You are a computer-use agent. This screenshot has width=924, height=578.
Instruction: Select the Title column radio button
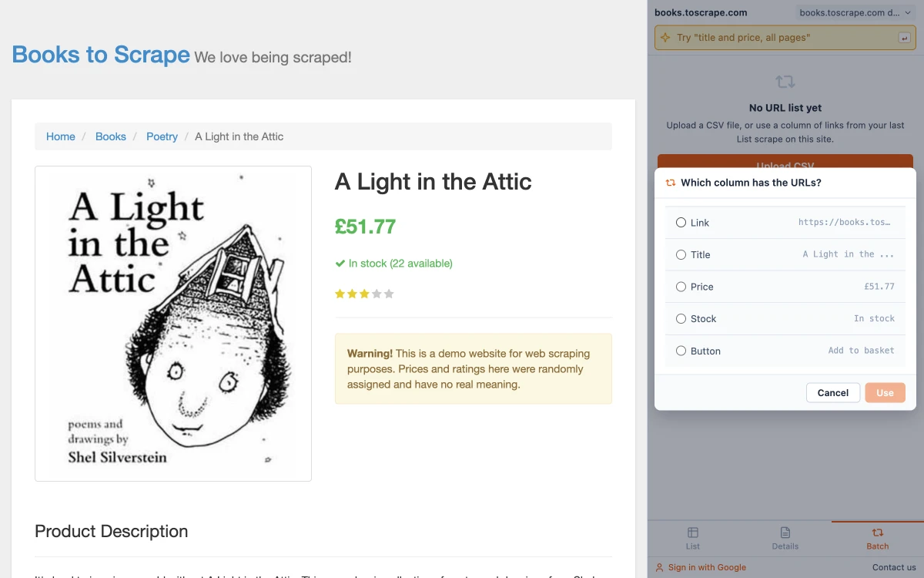[681, 254]
